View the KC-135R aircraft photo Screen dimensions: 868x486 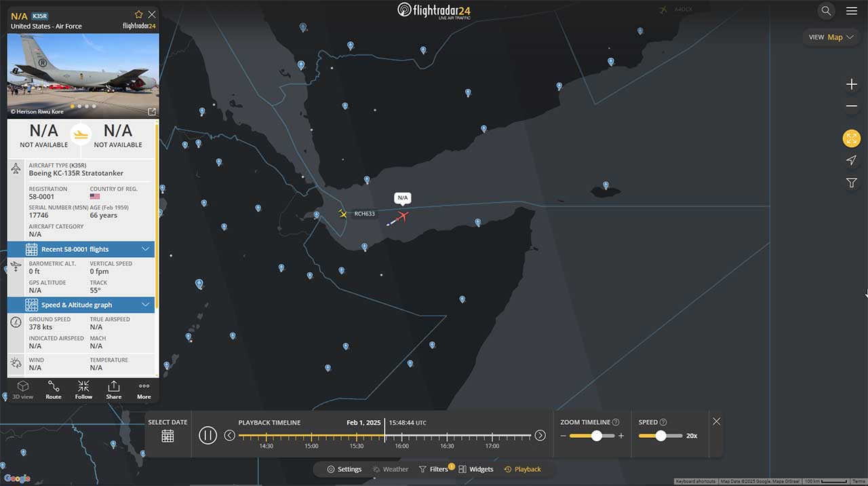[83, 76]
